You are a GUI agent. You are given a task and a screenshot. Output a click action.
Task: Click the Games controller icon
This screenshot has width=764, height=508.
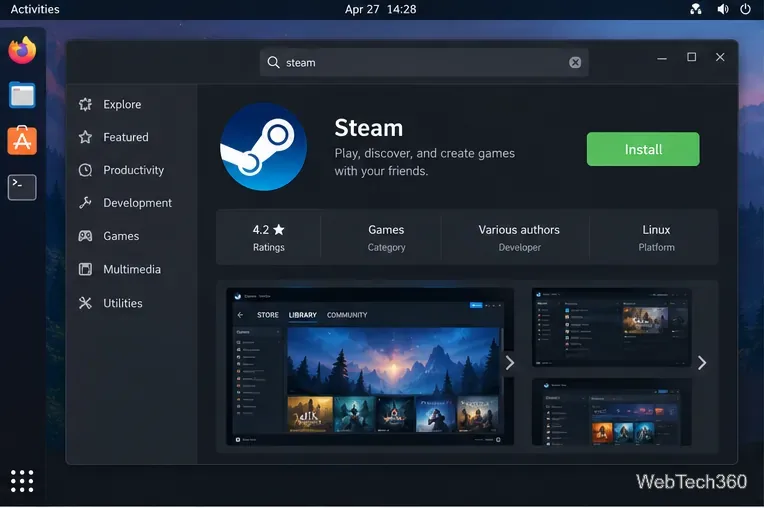(x=85, y=236)
